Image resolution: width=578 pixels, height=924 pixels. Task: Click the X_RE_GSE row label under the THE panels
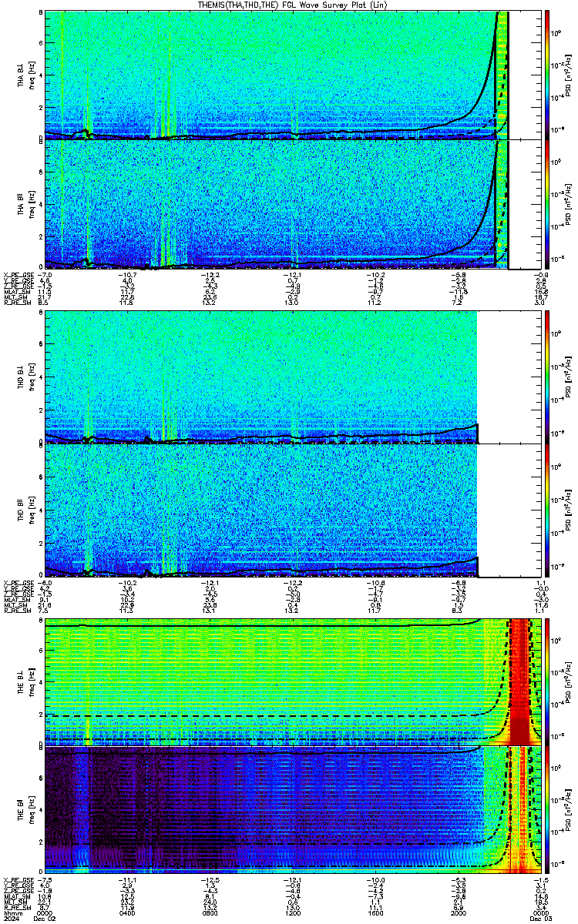point(17,879)
